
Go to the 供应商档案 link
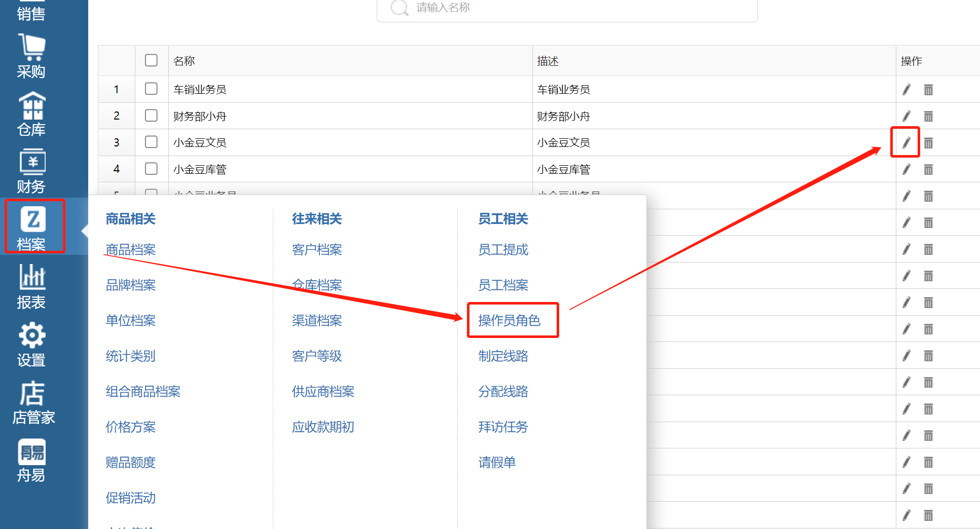(x=323, y=391)
